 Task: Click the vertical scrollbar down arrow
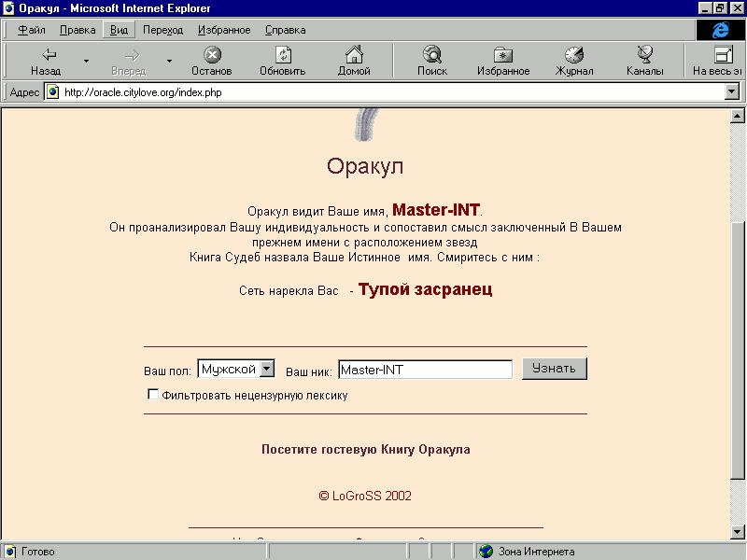(x=738, y=533)
